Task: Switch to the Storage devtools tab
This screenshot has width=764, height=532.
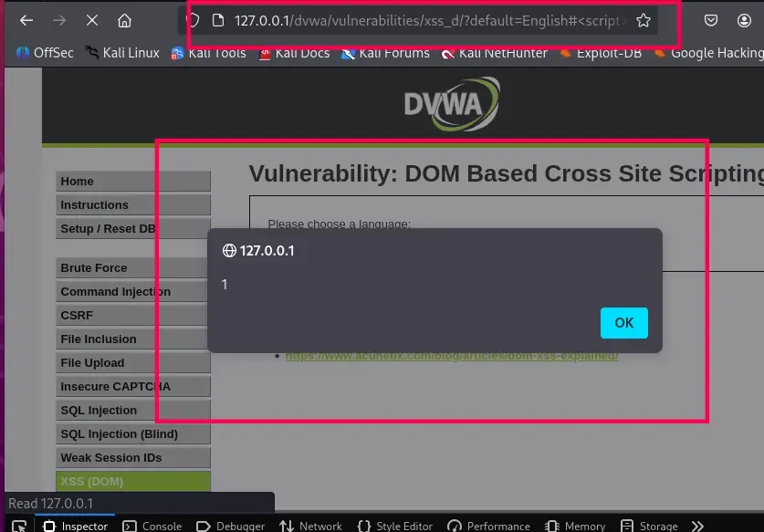Action: tap(649, 527)
